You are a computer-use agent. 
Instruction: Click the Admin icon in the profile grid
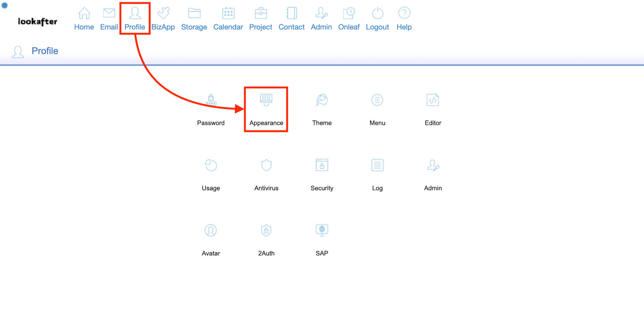point(433,165)
